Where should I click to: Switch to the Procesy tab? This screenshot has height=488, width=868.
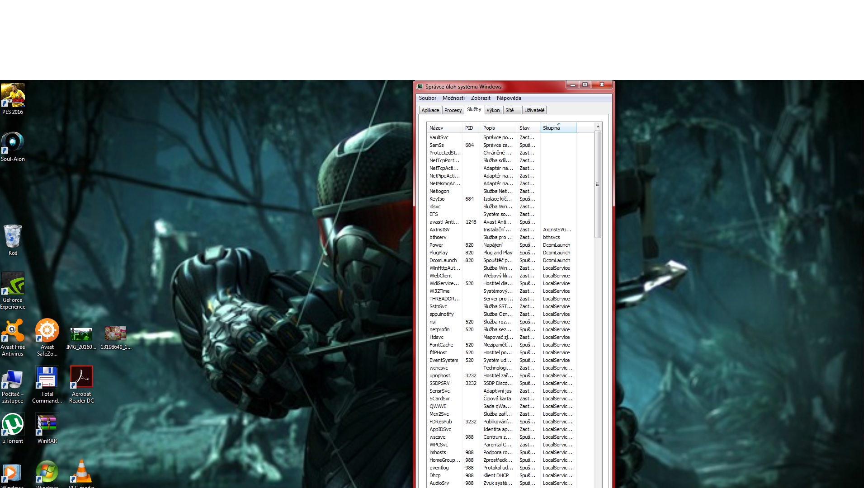coord(453,110)
